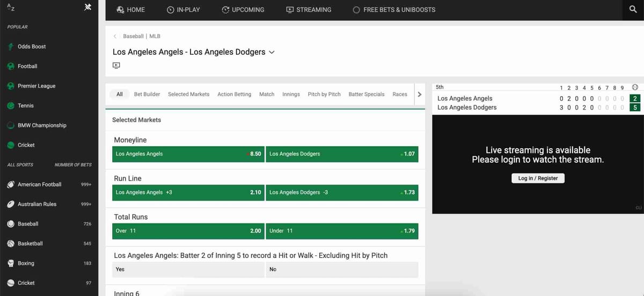Click the Los Angeles Dodgers scoreboard row
This screenshot has width=644, height=296.
pos(538,107)
